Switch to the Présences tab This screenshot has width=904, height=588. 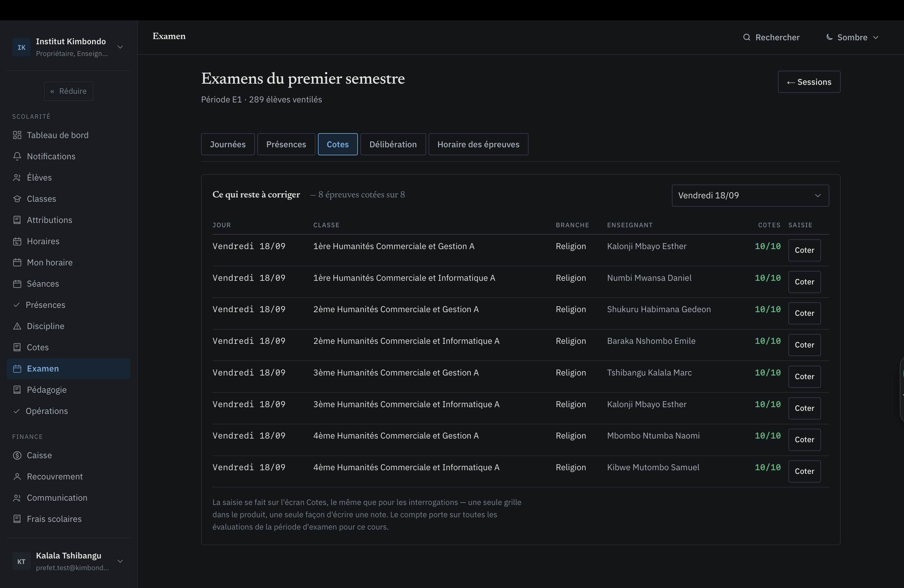286,144
